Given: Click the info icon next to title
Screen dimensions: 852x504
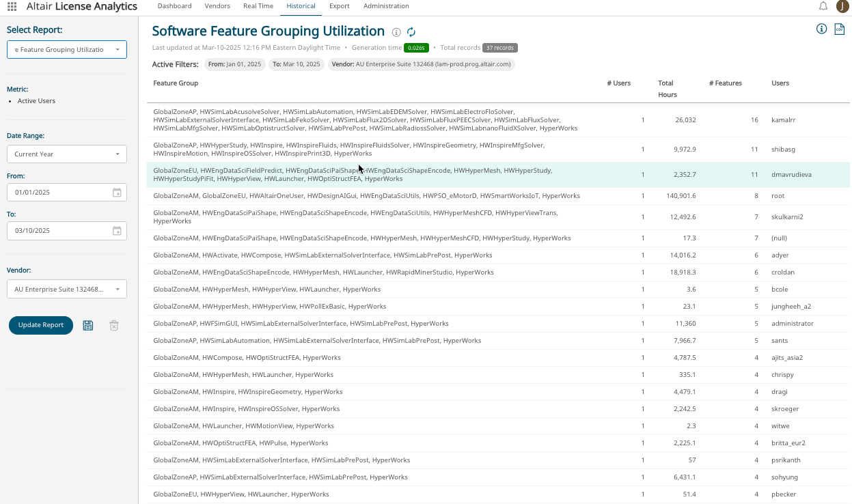Looking at the screenshot, I should 396,32.
